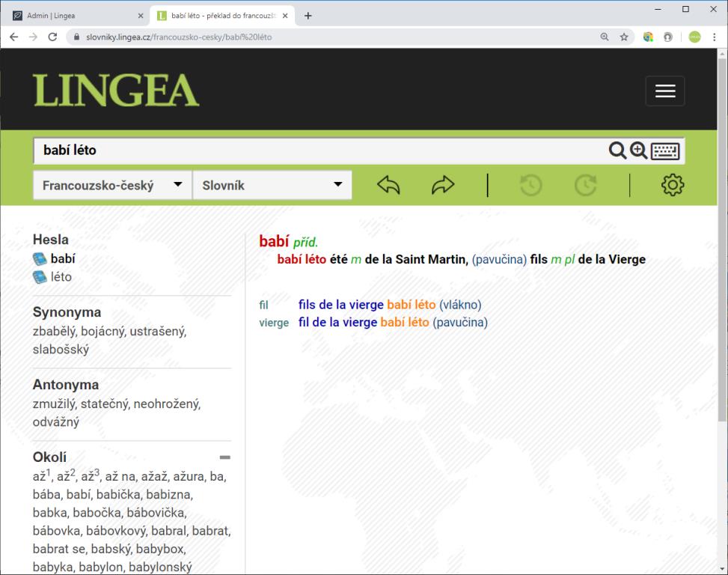Click nearby word 'babybox'
This screenshot has height=575, width=728.
(160, 549)
